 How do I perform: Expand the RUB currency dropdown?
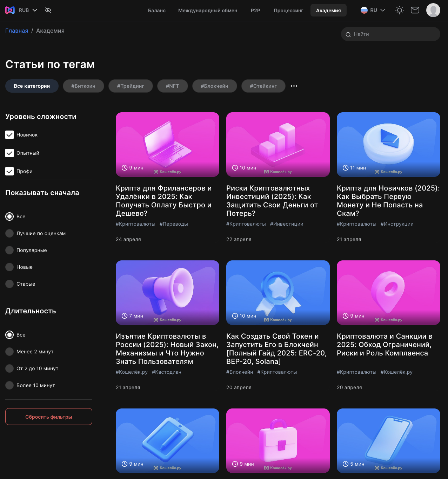[34, 10]
